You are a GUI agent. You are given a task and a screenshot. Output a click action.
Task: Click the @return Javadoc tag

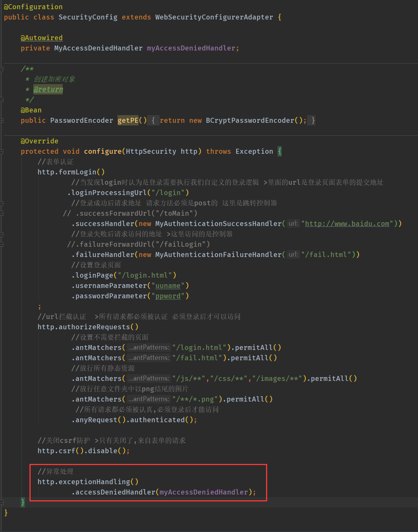click(48, 89)
